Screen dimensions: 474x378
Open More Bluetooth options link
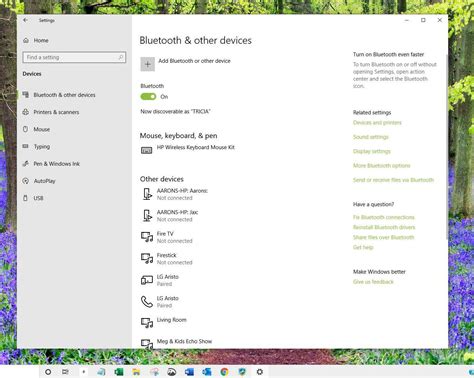point(382,166)
